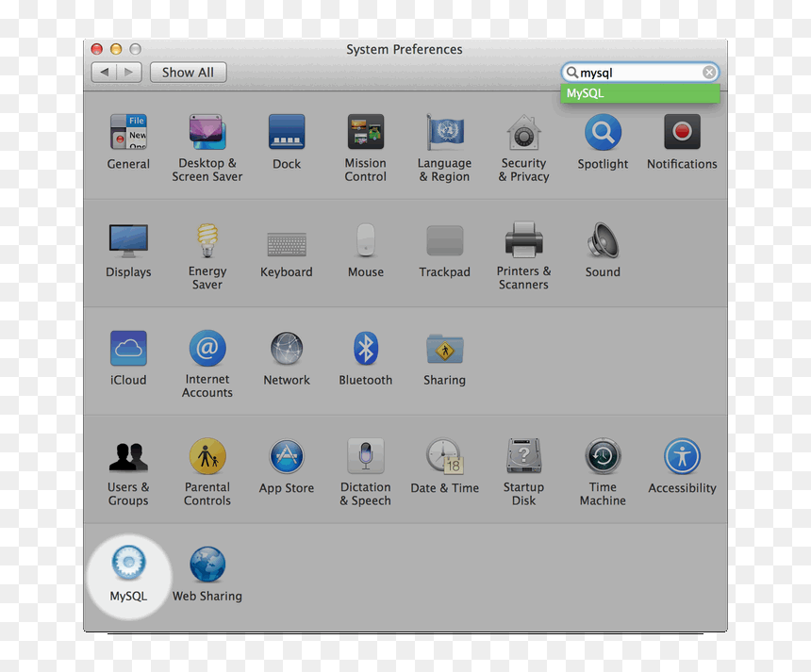Go back with the left arrow button
The height and width of the screenshot is (672, 811).
[104, 73]
